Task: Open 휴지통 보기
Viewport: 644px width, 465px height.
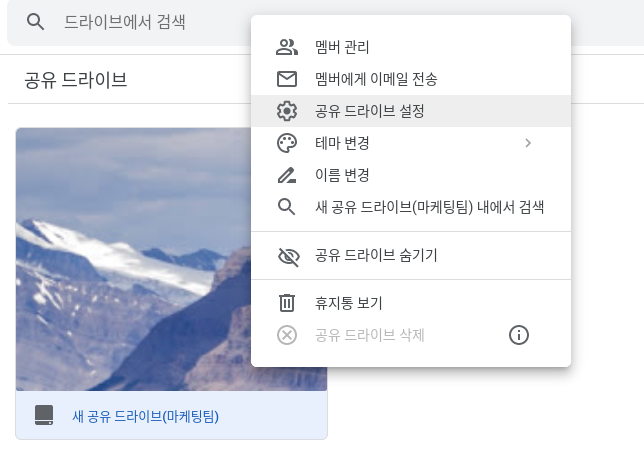Action: [x=411, y=303]
